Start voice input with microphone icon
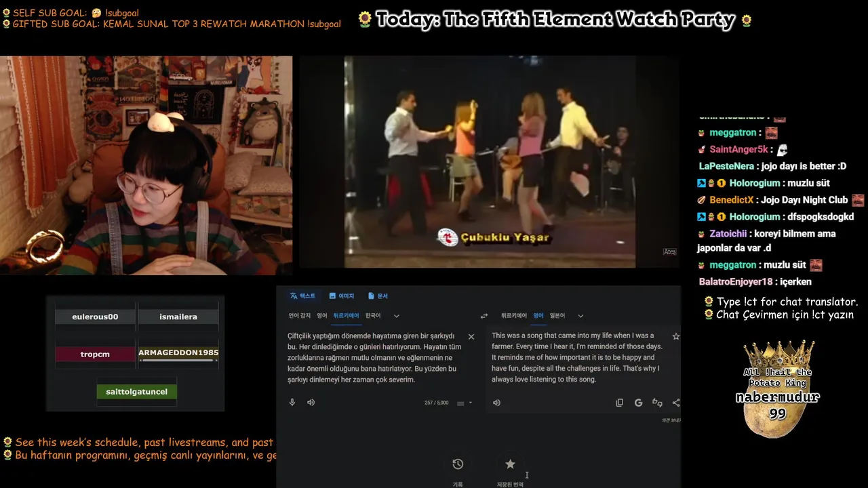 (292, 403)
